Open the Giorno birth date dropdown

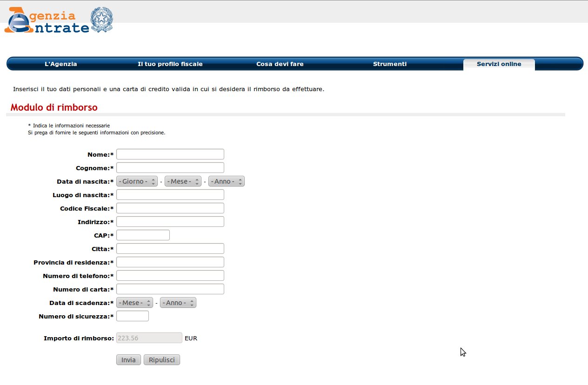coord(137,181)
